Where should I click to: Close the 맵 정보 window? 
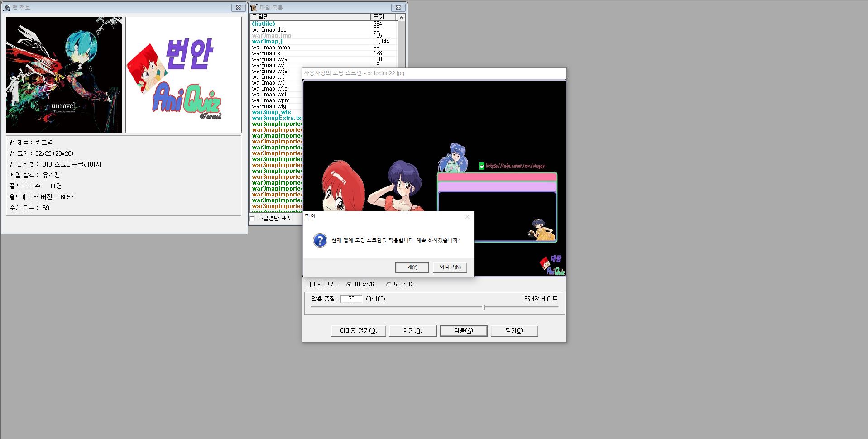pos(238,7)
